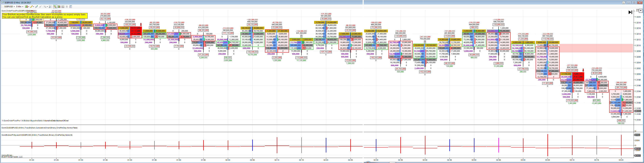This screenshot has height=163, width=644.
Task: Click the -423M value marker
Action: coord(638,156)
